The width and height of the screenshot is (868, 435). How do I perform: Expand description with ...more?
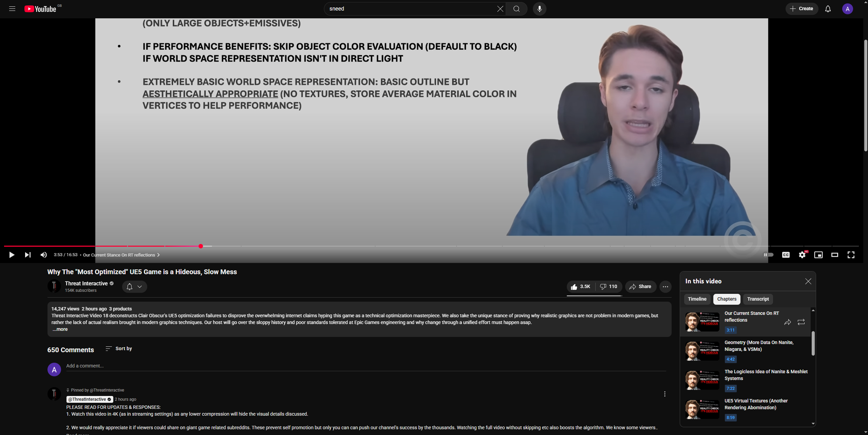pyautogui.click(x=60, y=329)
